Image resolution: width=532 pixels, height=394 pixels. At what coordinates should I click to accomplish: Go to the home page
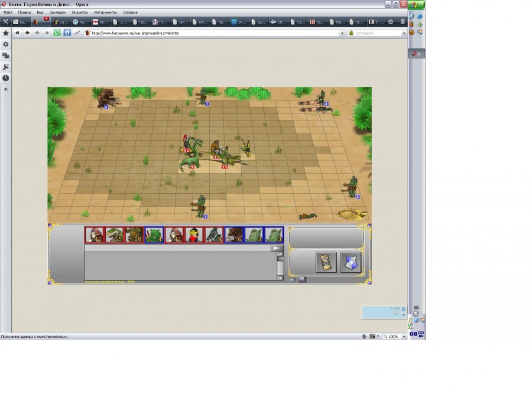coord(67,33)
